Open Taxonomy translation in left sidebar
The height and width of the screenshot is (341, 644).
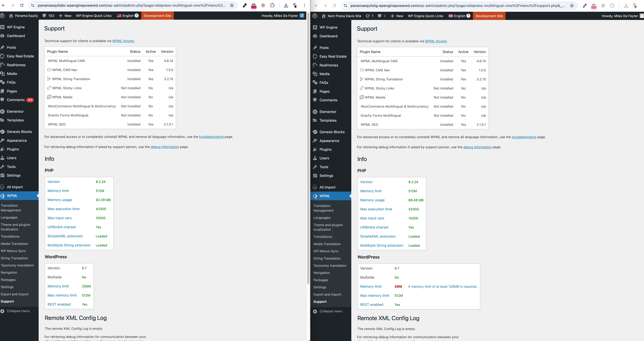(17, 265)
